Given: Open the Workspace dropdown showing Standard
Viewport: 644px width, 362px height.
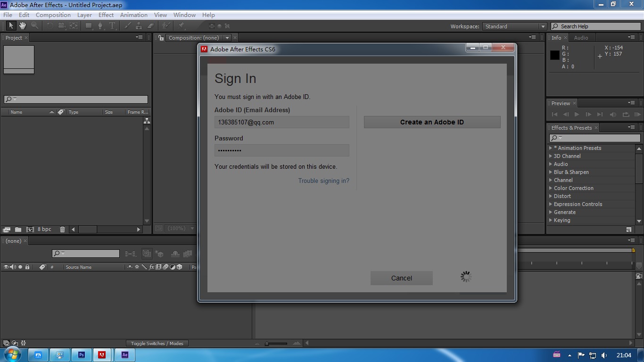Looking at the screenshot, I should click(x=514, y=26).
